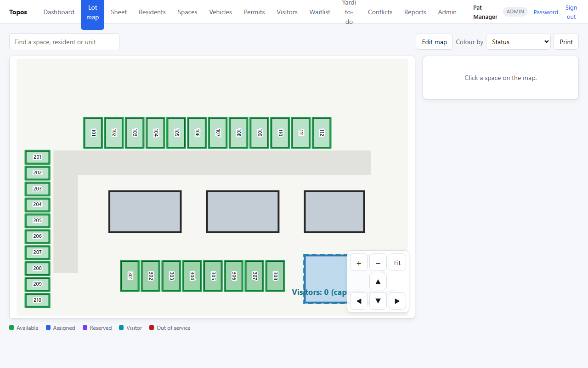Select parking space 210 on map
588x368 pixels.
[38, 300]
